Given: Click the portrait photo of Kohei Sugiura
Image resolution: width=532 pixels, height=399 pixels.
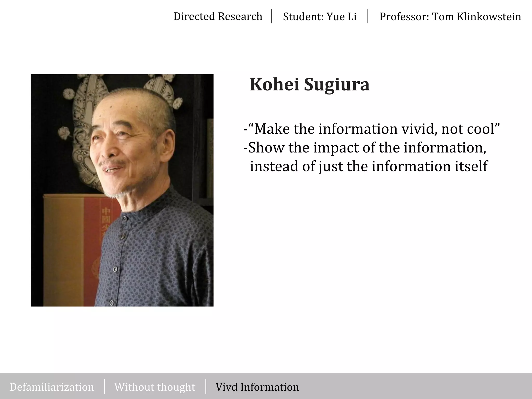Looking at the screenshot, I should point(122,190).
